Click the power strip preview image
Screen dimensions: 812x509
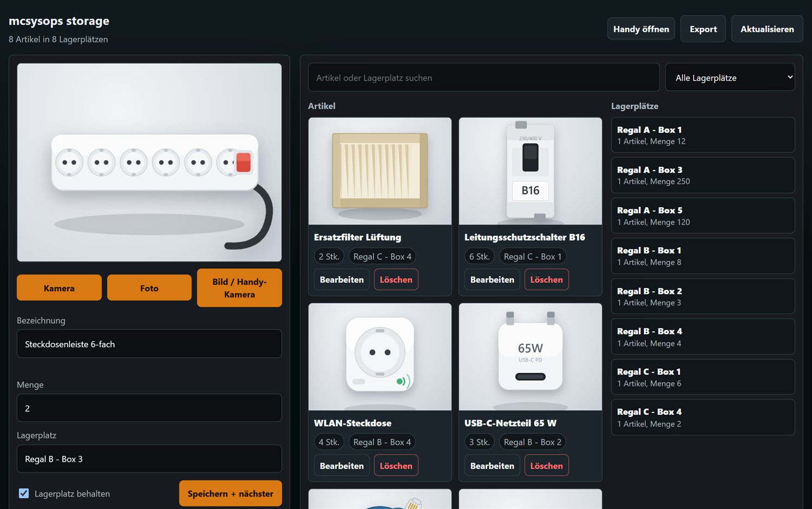(149, 162)
